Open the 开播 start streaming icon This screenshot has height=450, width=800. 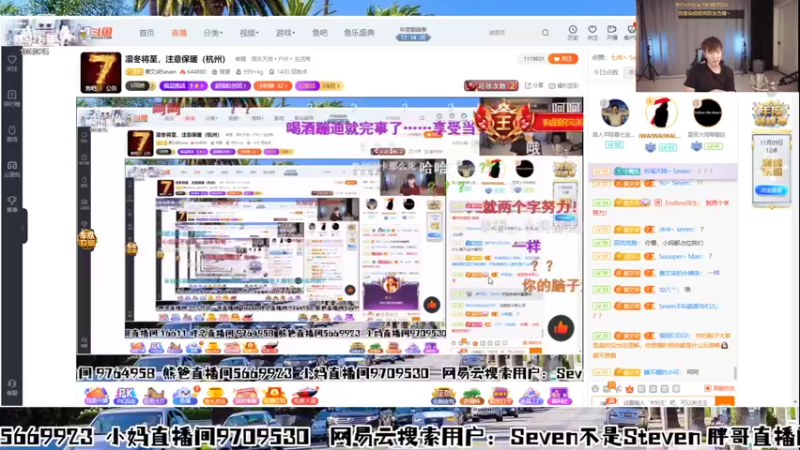click(x=612, y=32)
